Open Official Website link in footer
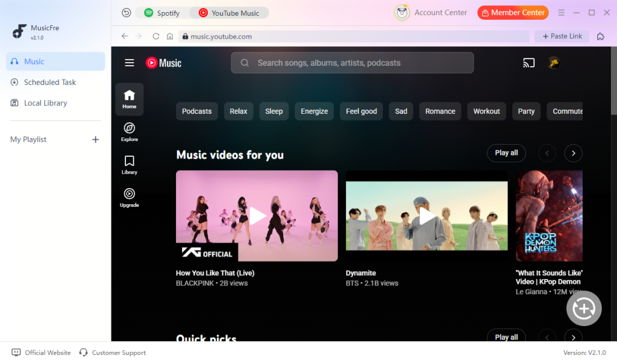 [x=42, y=353]
